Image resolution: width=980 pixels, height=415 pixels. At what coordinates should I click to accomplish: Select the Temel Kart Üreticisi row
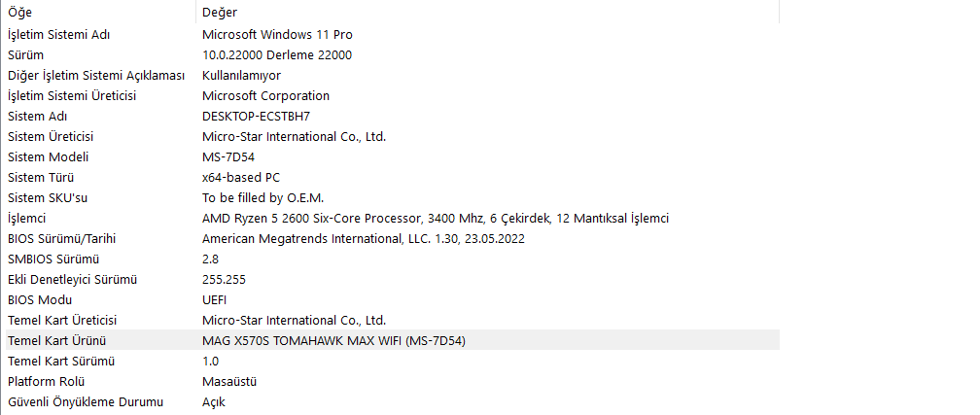(x=393, y=320)
